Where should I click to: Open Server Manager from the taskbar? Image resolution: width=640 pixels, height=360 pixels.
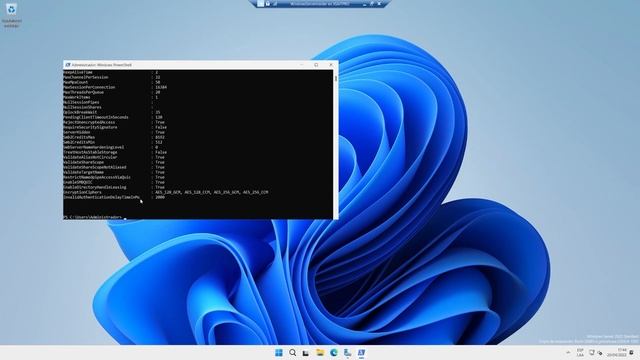(x=347, y=353)
